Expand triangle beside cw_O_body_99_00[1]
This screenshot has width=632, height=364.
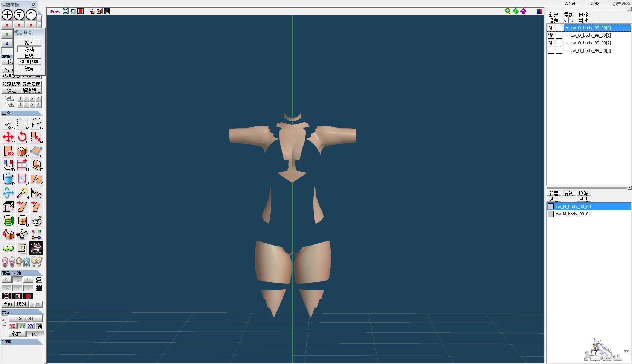point(567,36)
